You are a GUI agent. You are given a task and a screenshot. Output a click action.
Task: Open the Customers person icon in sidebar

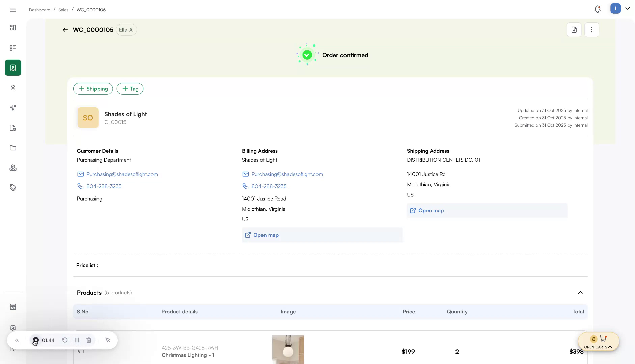[13, 88]
